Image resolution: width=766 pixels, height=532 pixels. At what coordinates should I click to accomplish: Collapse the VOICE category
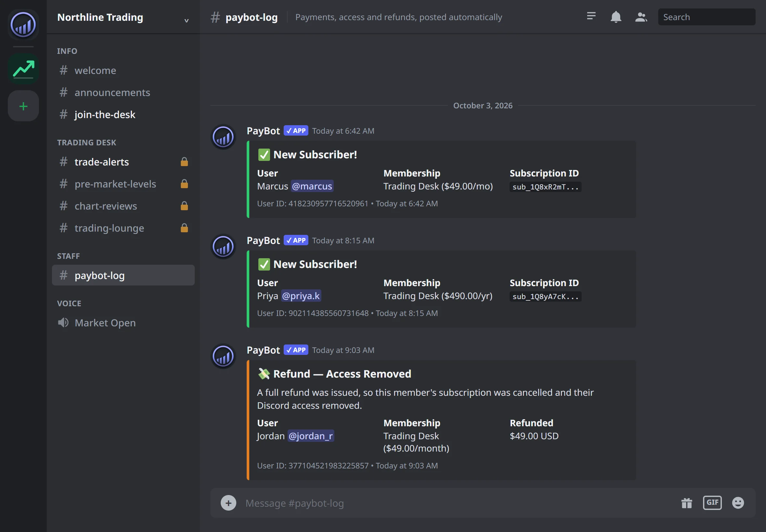click(x=69, y=303)
